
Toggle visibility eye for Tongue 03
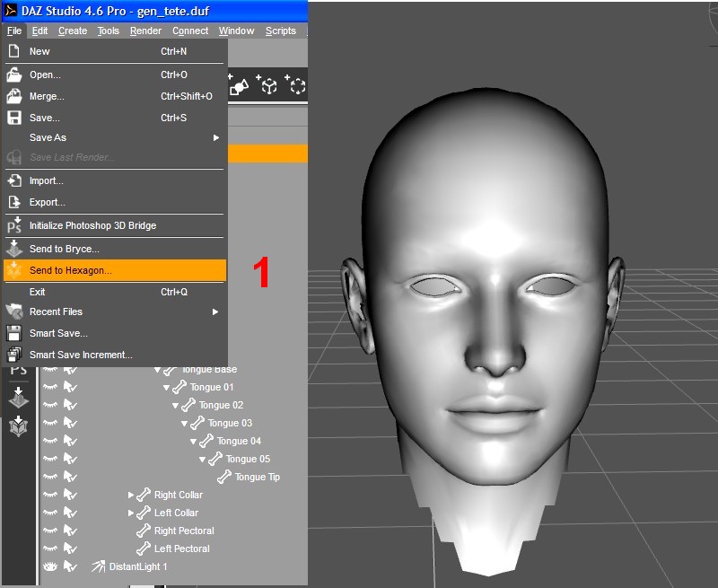pyautogui.click(x=50, y=423)
